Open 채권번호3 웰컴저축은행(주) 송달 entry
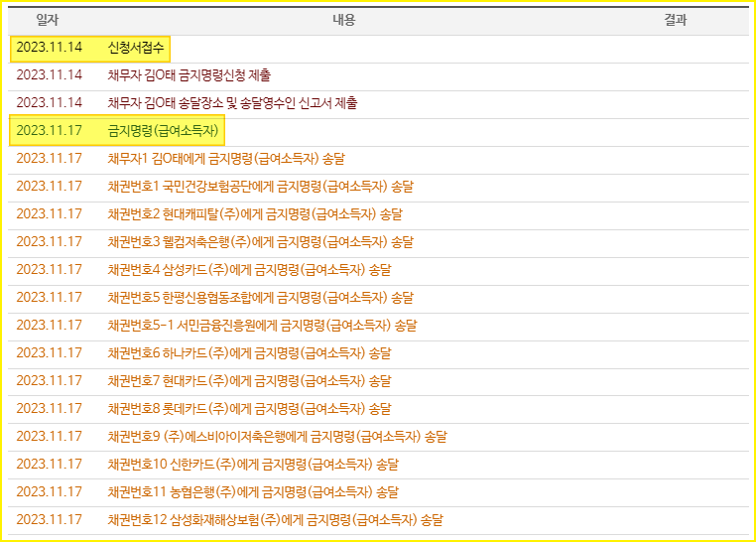 coord(260,242)
